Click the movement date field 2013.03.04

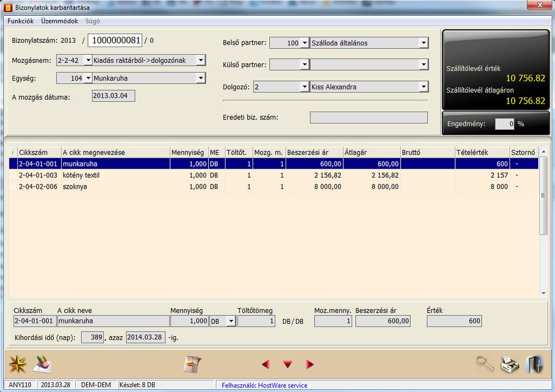point(113,95)
